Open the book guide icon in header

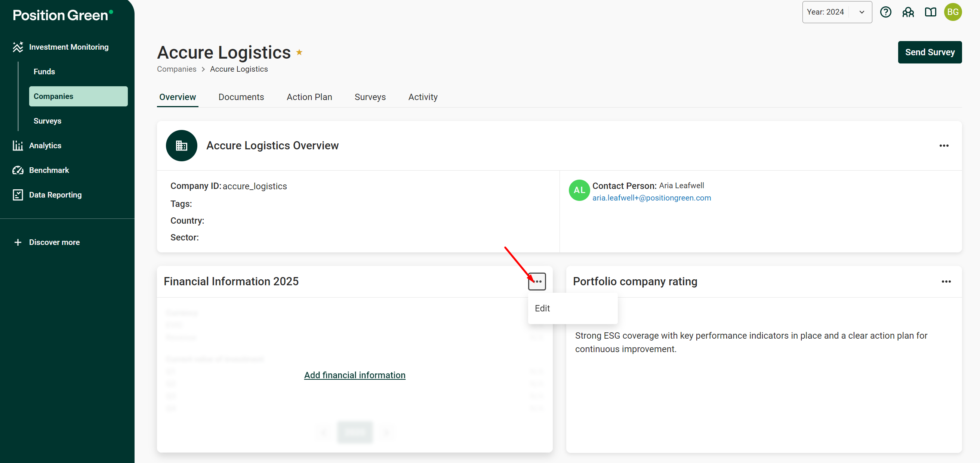coord(930,12)
